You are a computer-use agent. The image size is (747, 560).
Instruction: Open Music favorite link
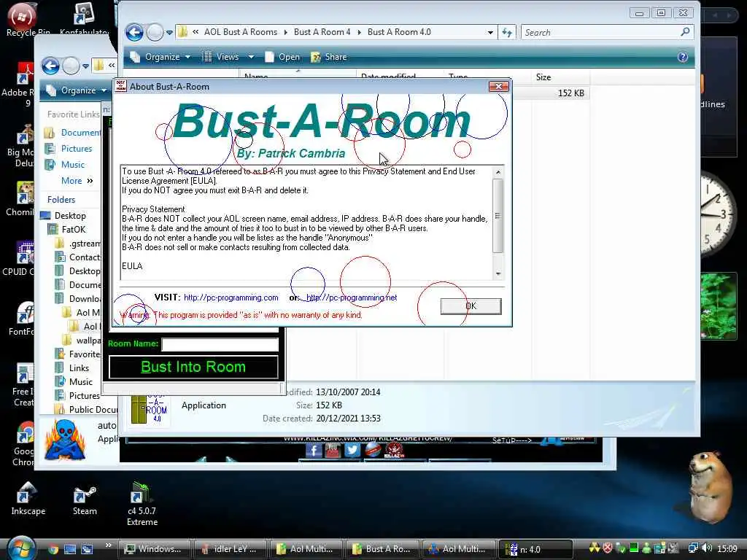pos(72,165)
